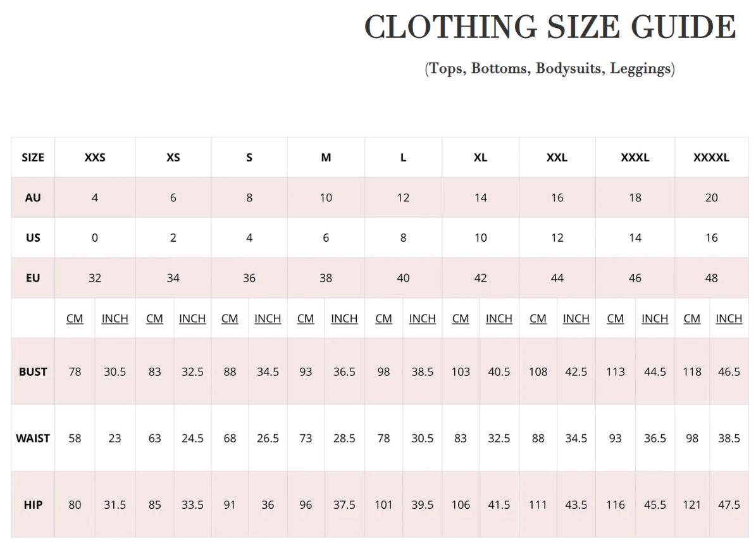Pick the EU size 44 cell
756x543 pixels.
557,278
